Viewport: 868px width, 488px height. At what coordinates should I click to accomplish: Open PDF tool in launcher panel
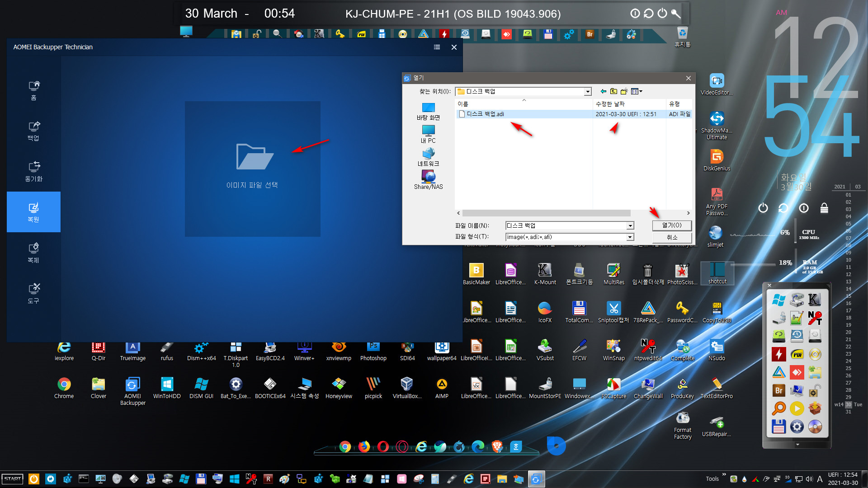tap(797, 354)
